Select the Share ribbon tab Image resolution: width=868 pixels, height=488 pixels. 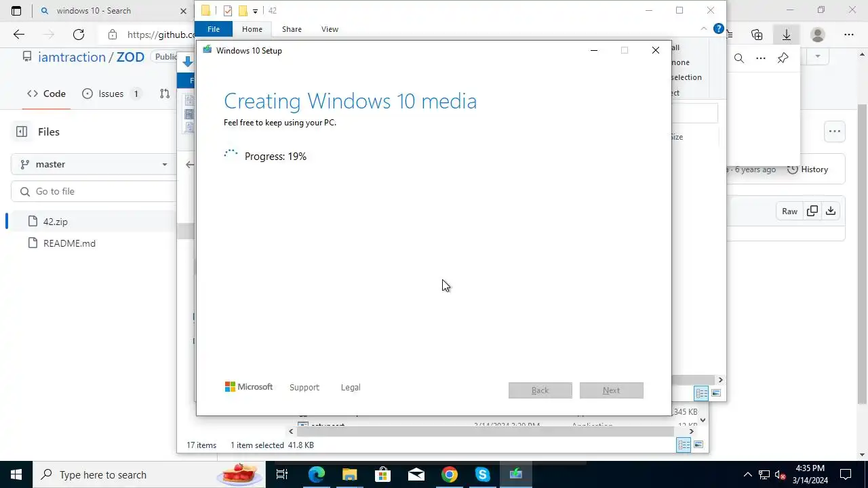(x=292, y=29)
